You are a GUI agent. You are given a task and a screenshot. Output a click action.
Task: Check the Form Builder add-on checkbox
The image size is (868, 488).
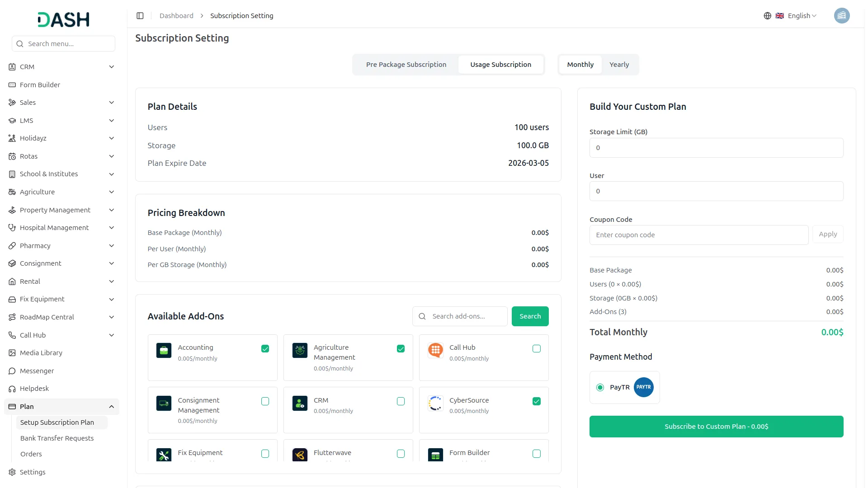(537, 454)
